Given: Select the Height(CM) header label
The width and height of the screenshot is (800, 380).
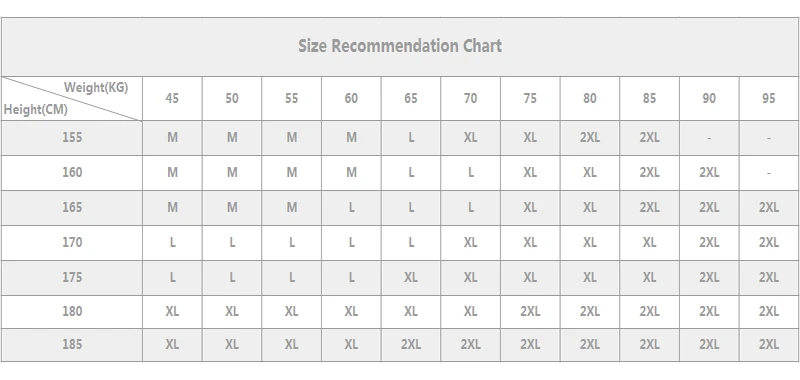Looking at the screenshot, I should click(x=36, y=109).
